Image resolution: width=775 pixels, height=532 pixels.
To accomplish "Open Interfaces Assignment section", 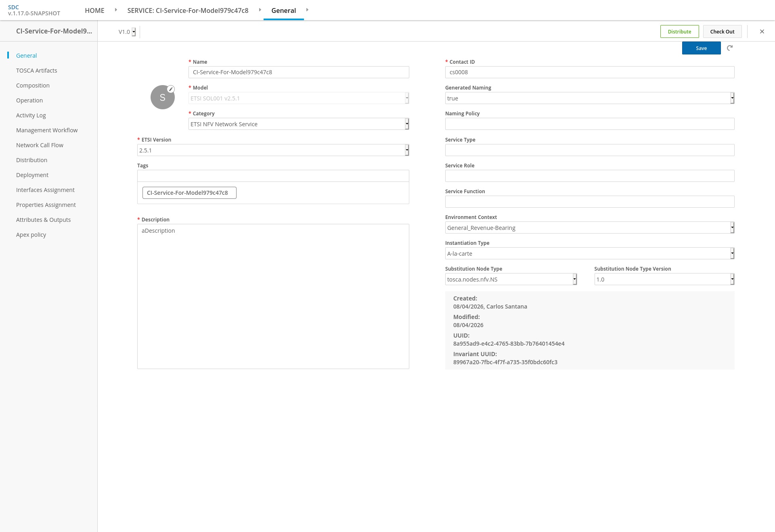I will pos(45,190).
